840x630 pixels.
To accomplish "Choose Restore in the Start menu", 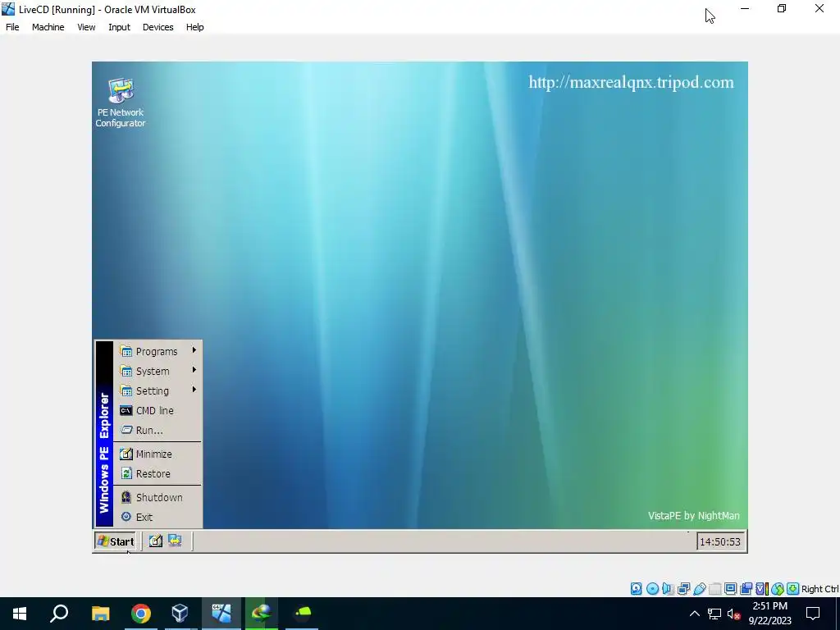I will tap(158, 473).
